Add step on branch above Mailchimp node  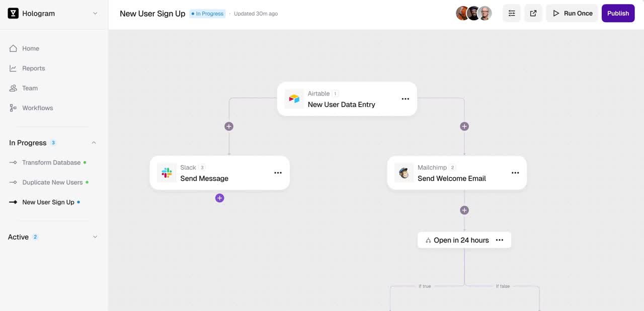pos(464,126)
